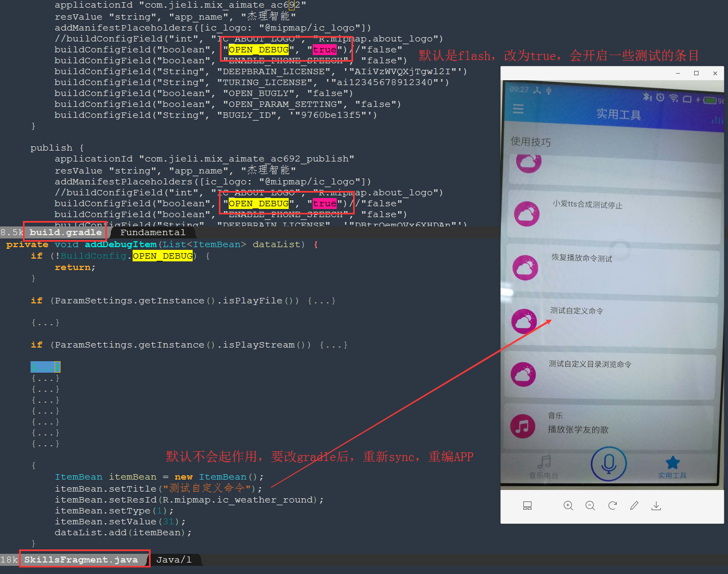
Task: Click the 使用技巧 section heading
Action: click(x=530, y=142)
